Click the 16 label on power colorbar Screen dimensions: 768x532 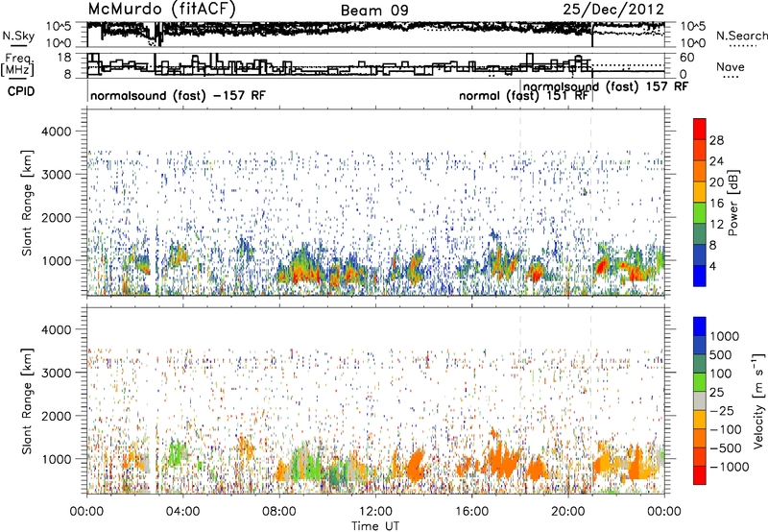tap(716, 204)
